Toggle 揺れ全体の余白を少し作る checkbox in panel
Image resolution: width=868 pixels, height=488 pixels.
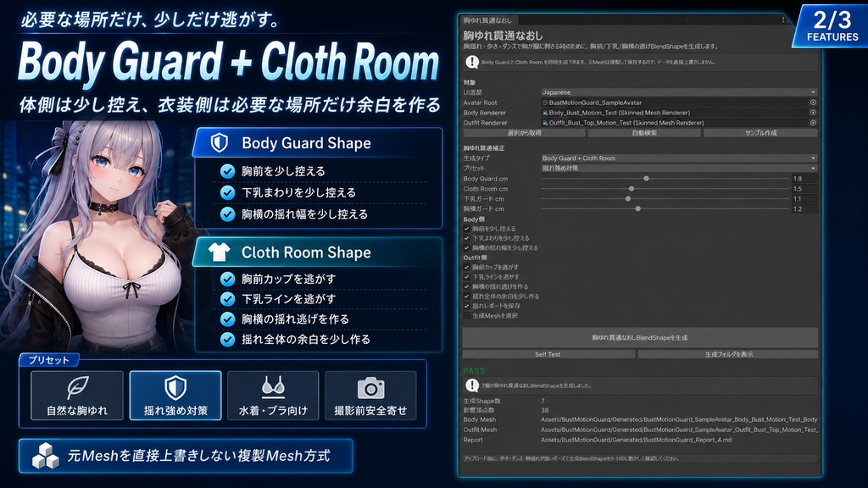click(x=467, y=296)
